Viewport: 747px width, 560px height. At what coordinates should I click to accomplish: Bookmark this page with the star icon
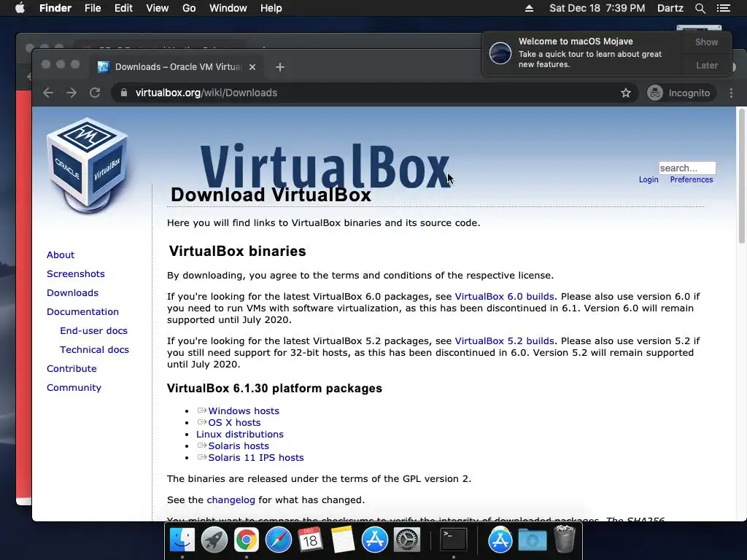coord(626,93)
